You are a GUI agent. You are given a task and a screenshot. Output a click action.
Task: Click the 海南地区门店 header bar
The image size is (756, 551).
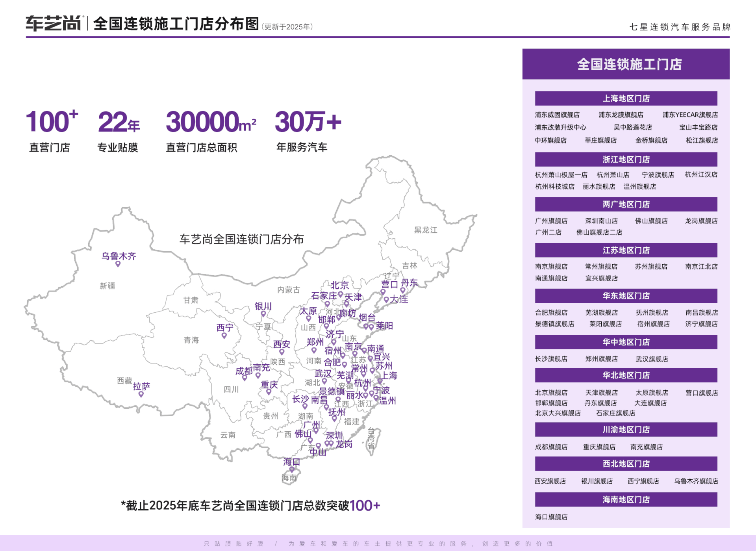pyautogui.click(x=626, y=500)
